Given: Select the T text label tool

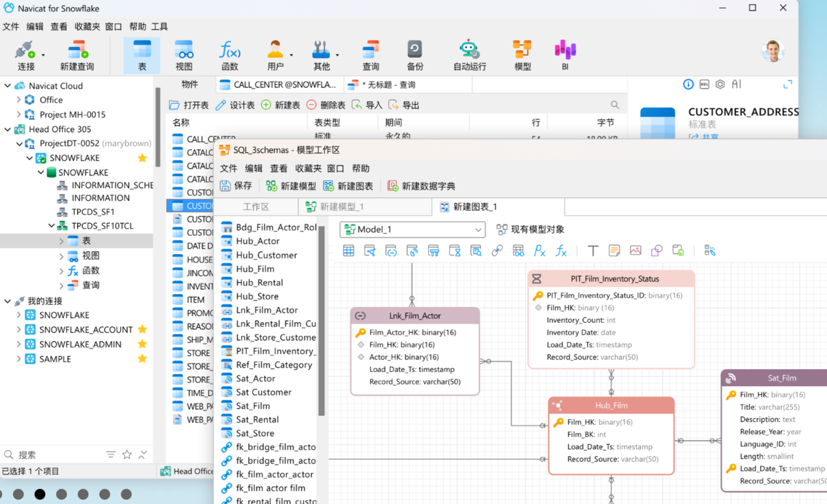Looking at the screenshot, I should [593, 251].
